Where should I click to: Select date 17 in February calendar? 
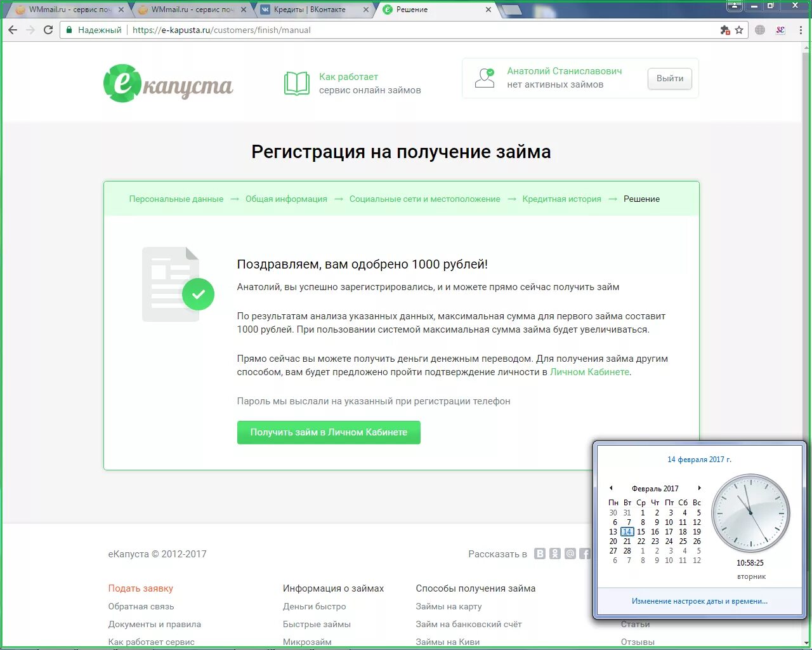point(669,532)
